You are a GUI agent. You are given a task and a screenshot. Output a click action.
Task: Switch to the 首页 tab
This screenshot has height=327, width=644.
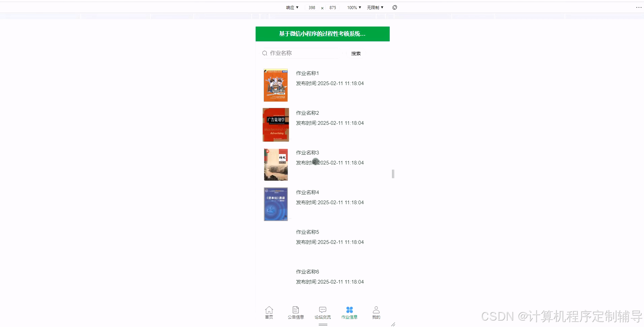pyautogui.click(x=269, y=313)
